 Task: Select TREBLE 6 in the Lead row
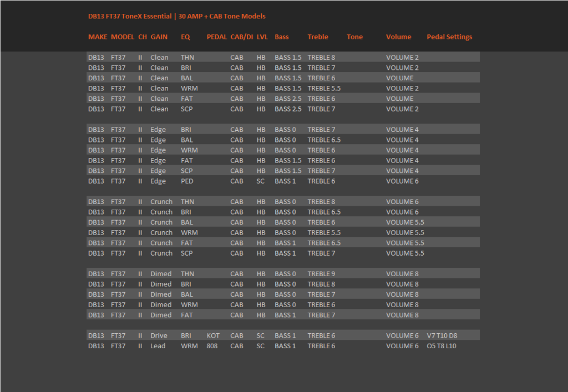click(321, 346)
